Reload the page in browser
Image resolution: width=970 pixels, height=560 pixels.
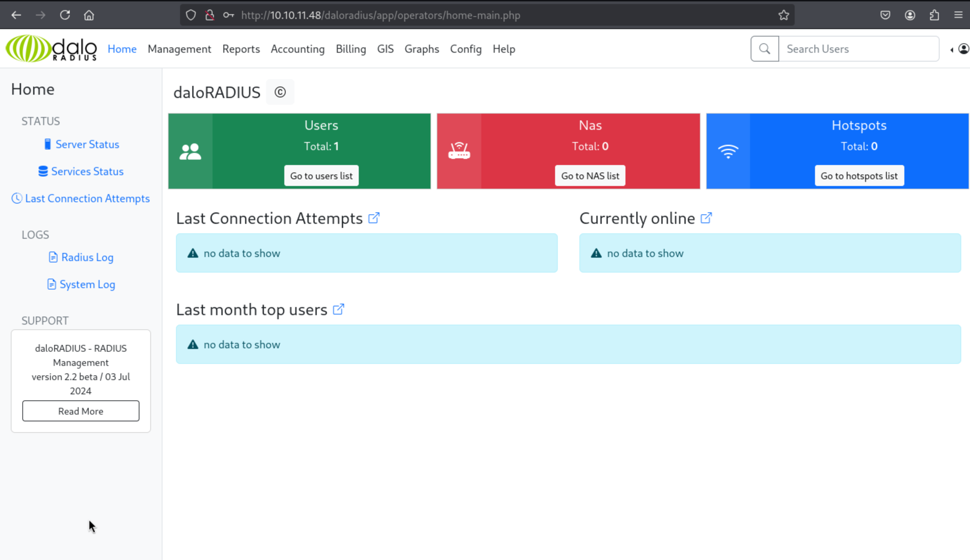coord(65,15)
